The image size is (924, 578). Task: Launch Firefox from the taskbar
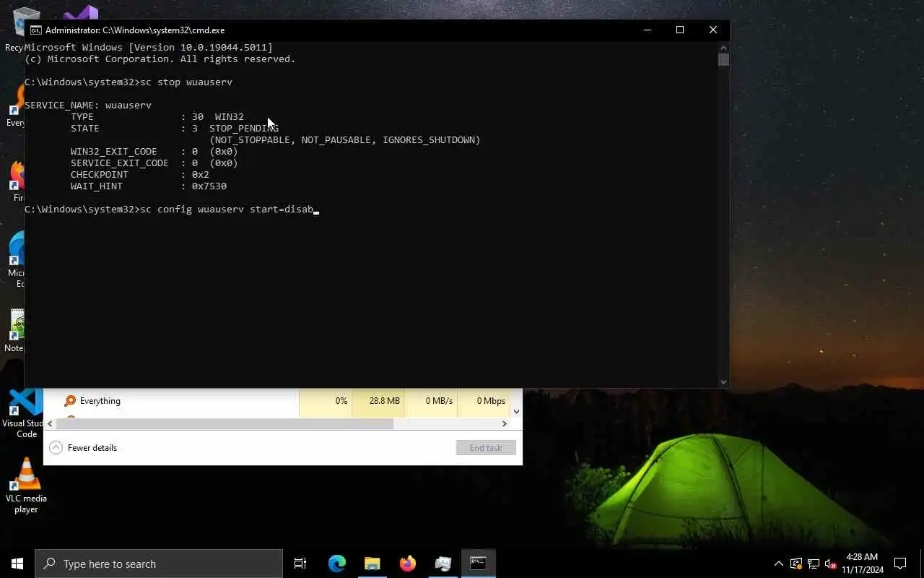tap(408, 564)
